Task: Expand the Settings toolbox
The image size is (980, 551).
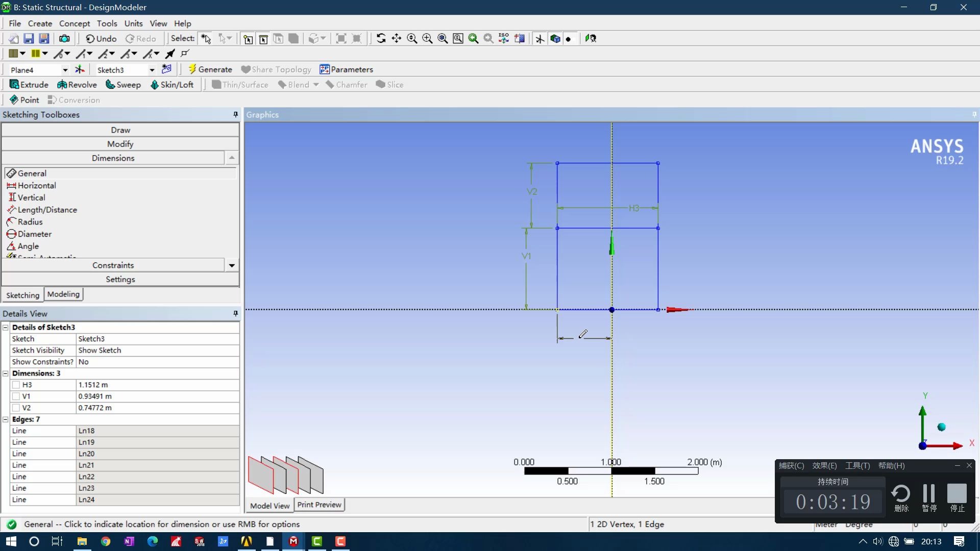Action: point(120,279)
